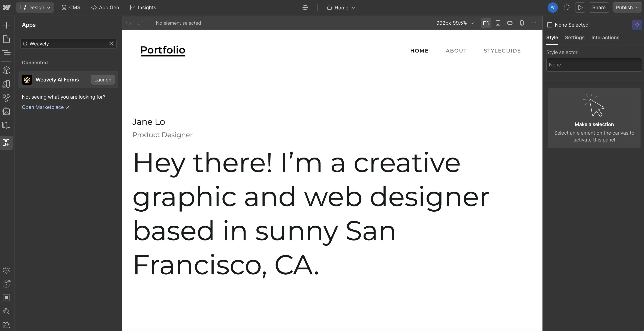644x331 pixels.
Task: Open the Search panel
Action: coord(6,311)
